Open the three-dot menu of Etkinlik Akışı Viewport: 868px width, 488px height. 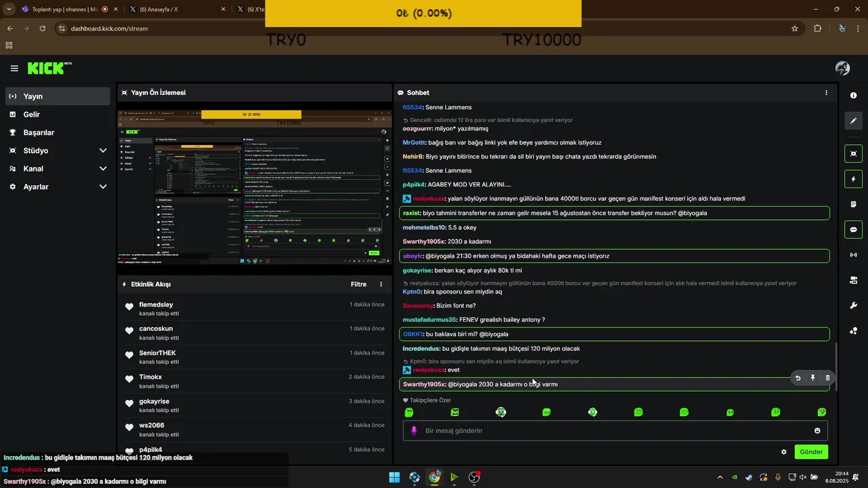pyautogui.click(x=381, y=285)
